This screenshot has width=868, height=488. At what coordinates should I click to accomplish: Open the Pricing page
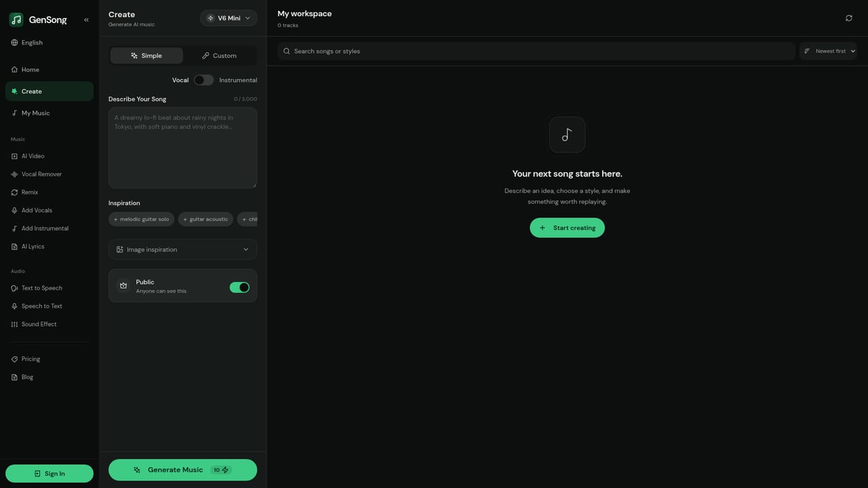pos(49,359)
